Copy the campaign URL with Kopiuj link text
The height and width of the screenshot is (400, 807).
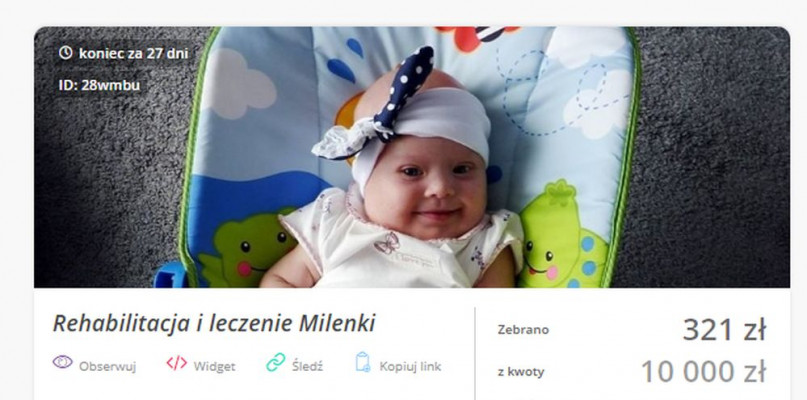(410, 366)
